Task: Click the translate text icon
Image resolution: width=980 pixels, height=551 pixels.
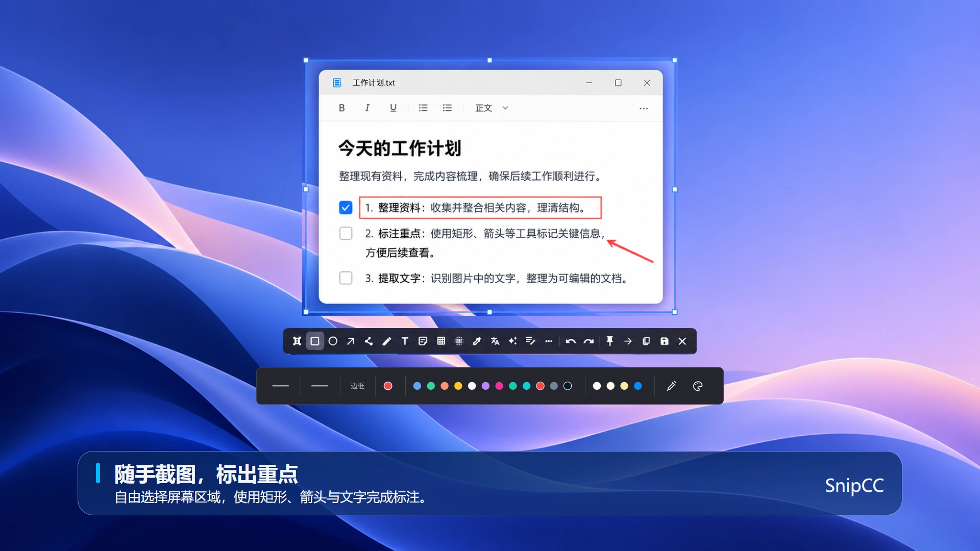Action: click(x=495, y=341)
